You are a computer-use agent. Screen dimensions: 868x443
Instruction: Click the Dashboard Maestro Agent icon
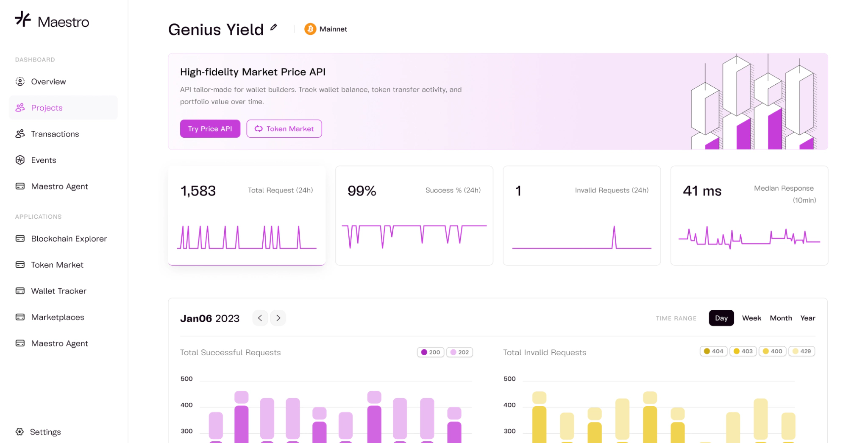point(20,186)
